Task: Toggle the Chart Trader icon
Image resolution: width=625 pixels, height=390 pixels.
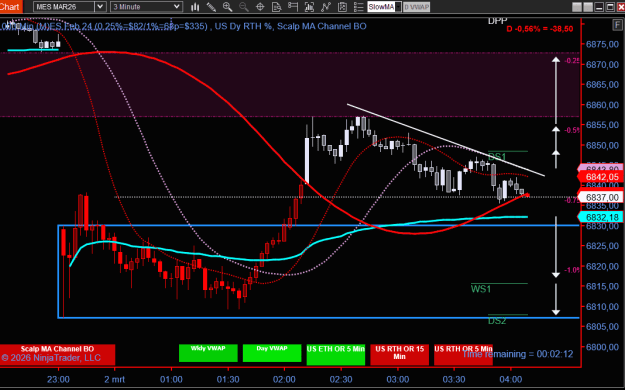Action: [293, 7]
